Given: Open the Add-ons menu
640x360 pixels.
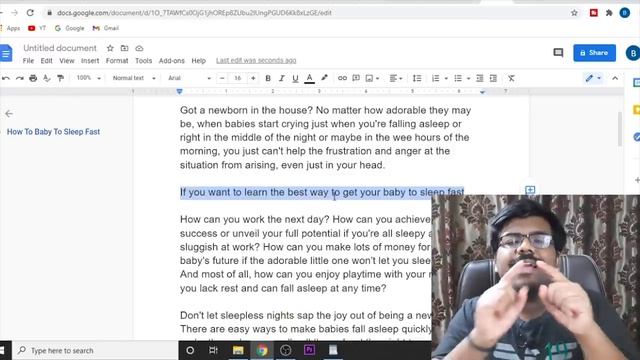Looking at the screenshot, I should pyautogui.click(x=171, y=61).
